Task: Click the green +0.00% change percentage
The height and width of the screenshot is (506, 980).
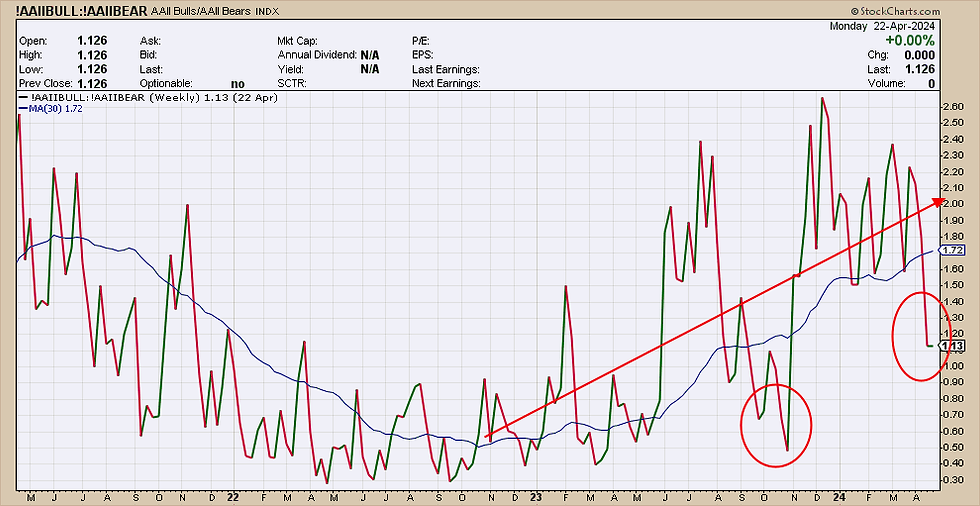Action: tap(908, 41)
